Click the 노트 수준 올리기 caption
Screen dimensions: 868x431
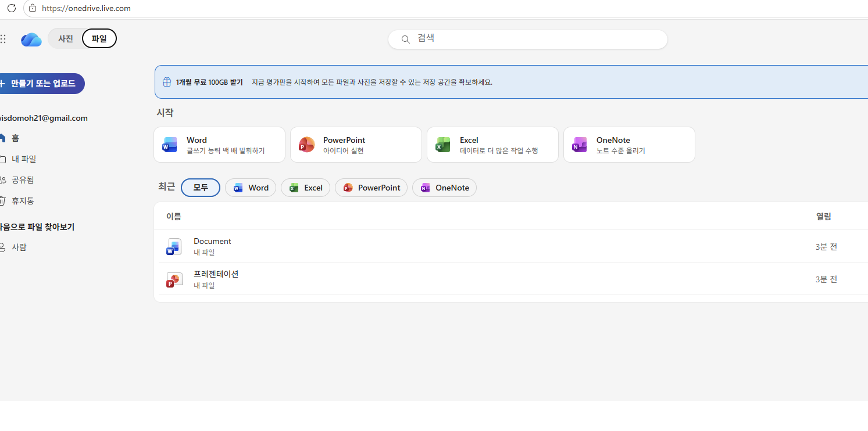point(621,151)
